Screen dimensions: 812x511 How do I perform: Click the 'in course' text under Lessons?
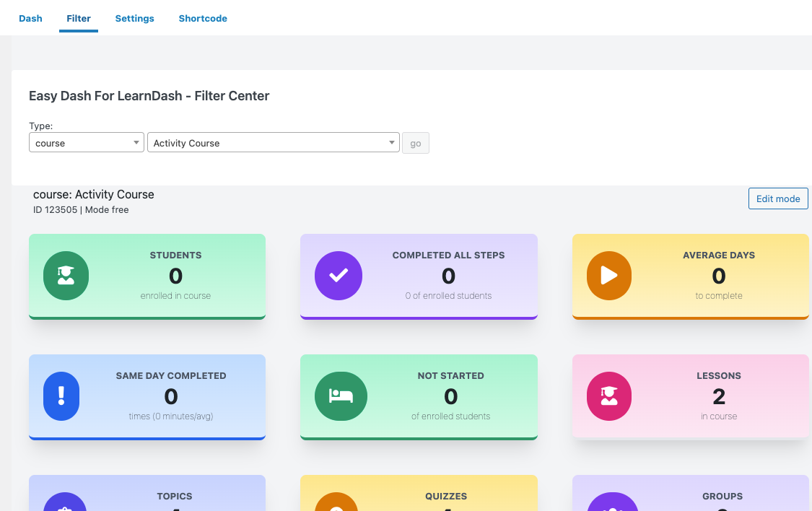point(719,416)
